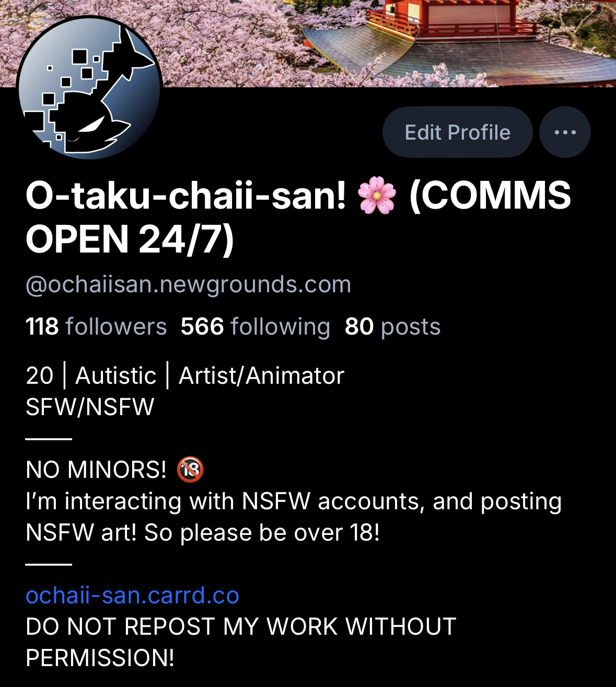The height and width of the screenshot is (687, 616).
Task: Click the cherry blossom emoji in display name
Action: (x=377, y=196)
